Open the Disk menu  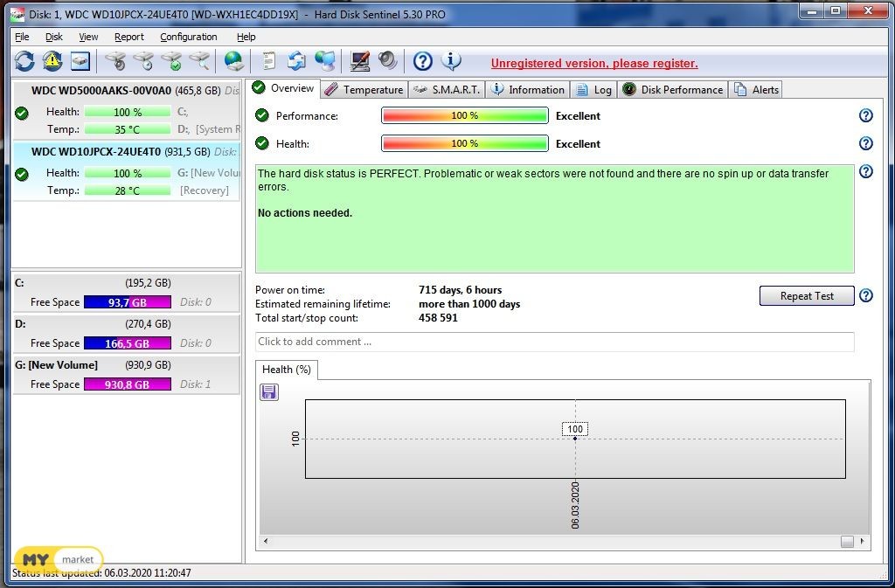click(54, 37)
